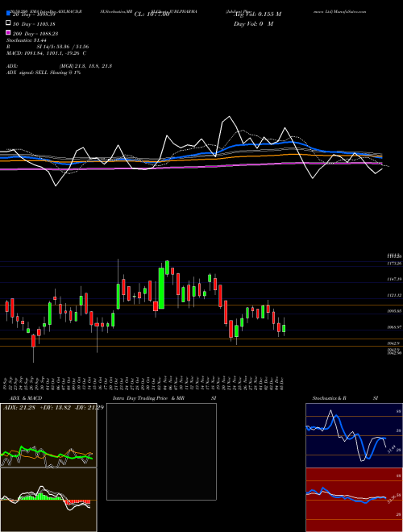Click the 1093.85 price level label

pyautogui.click(x=394, y=311)
